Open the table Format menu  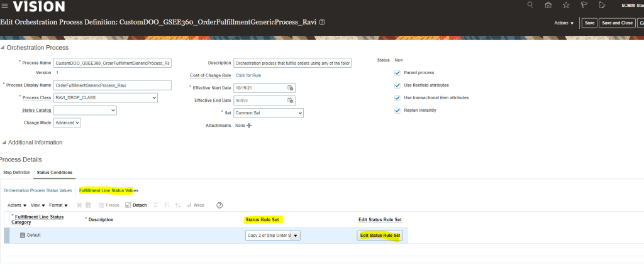tap(58, 205)
